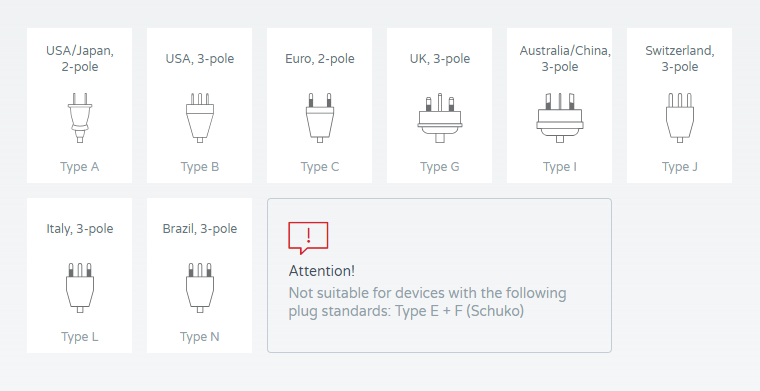Image resolution: width=760 pixels, height=391 pixels.
Task: Select the Brazil Type N plug icon
Action: coord(200,288)
